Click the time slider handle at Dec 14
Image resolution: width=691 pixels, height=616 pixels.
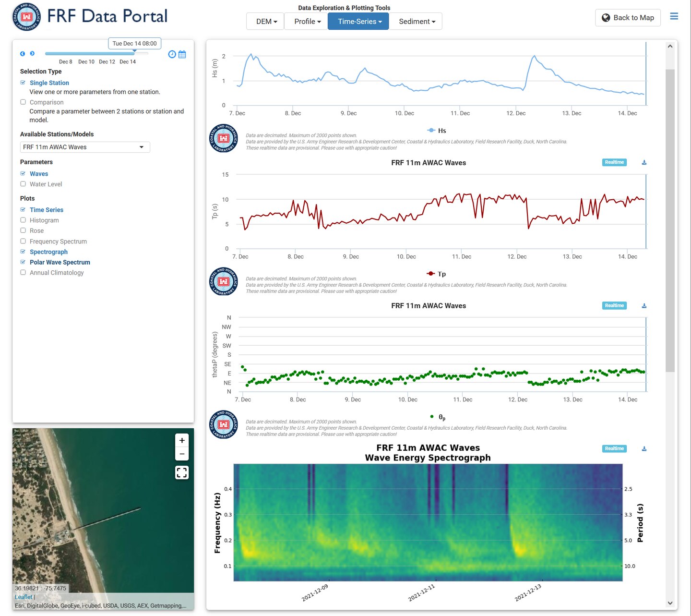point(134,51)
